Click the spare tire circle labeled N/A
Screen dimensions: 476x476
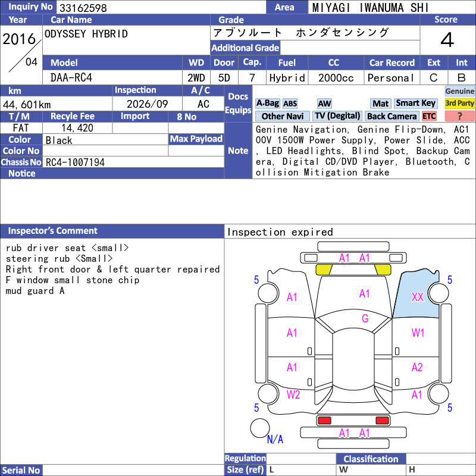(260, 428)
